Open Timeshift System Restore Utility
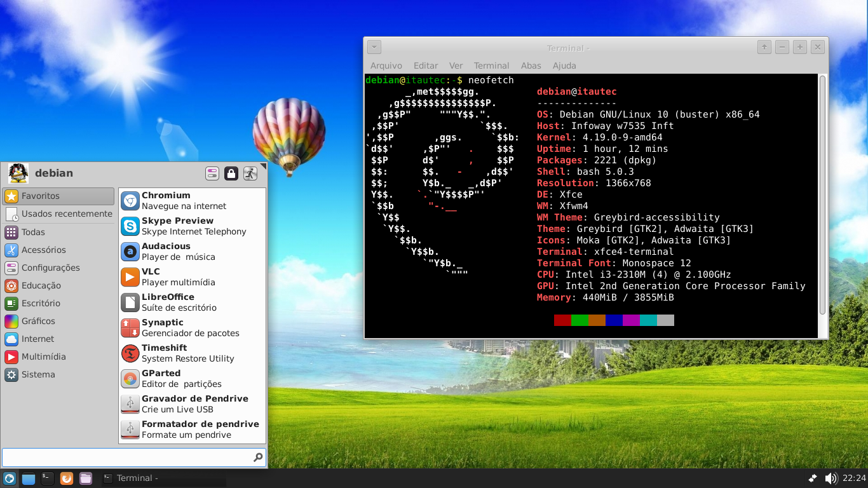Viewport: 868px width, 488px height. (192, 353)
